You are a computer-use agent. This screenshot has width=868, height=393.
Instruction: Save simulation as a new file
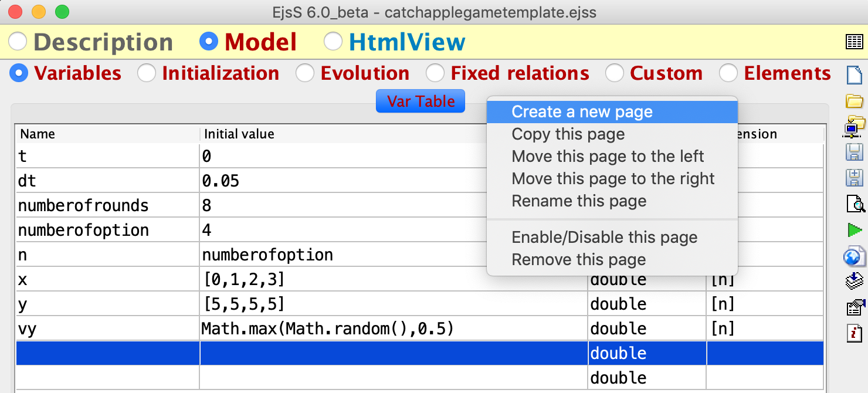click(x=855, y=178)
